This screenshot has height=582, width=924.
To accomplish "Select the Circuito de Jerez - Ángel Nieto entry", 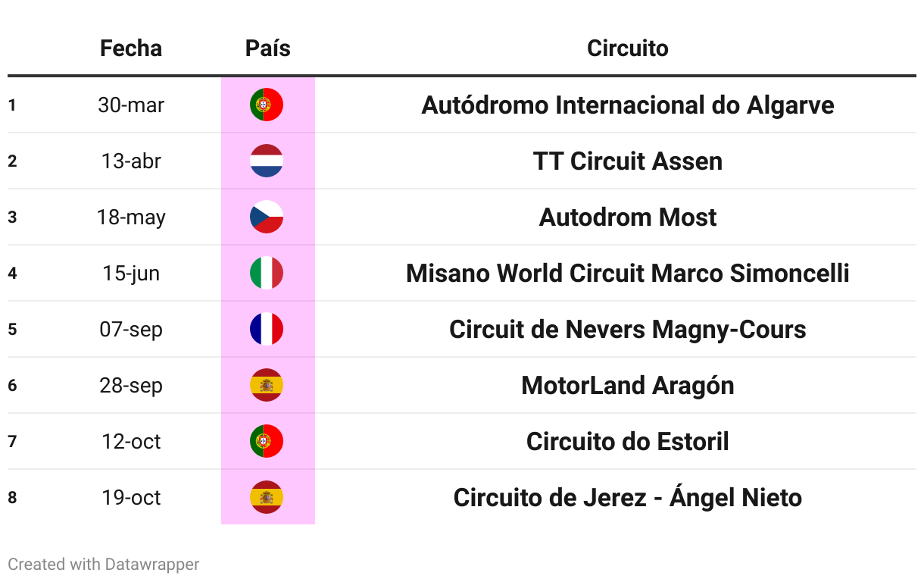I will [x=628, y=497].
